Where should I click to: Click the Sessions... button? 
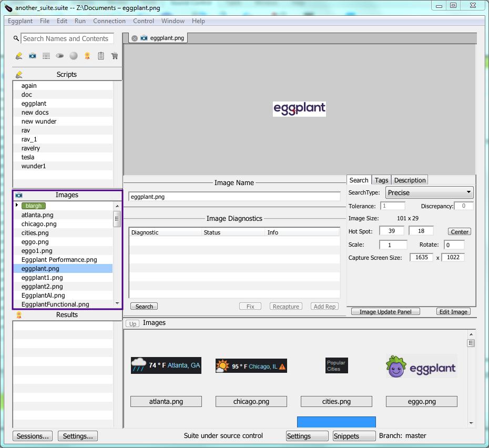tap(33, 436)
